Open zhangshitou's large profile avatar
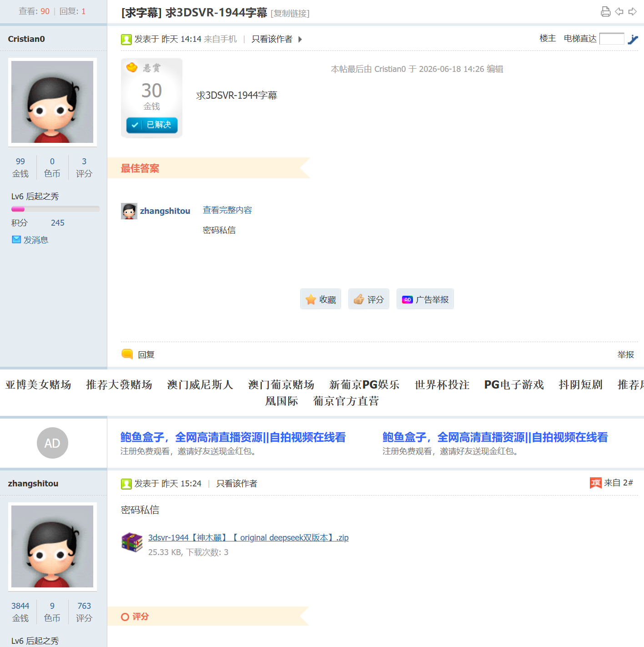644x647 pixels. (52, 546)
